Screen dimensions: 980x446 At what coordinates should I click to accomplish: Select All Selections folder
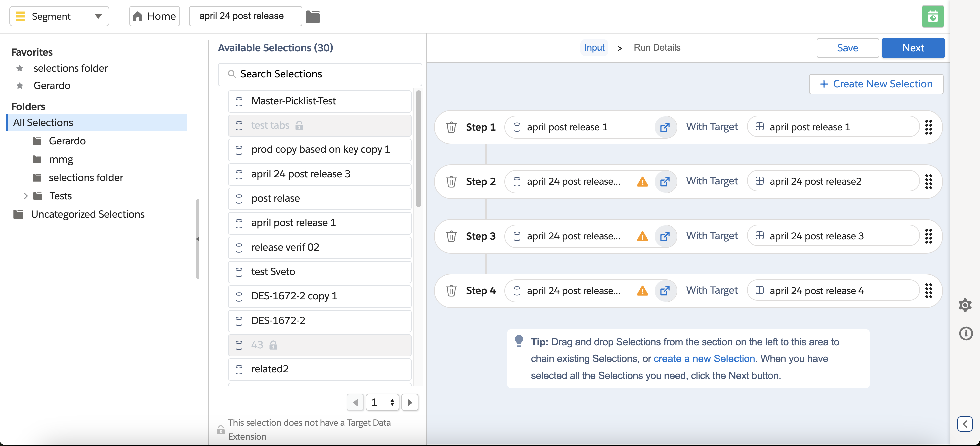tap(97, 122)
